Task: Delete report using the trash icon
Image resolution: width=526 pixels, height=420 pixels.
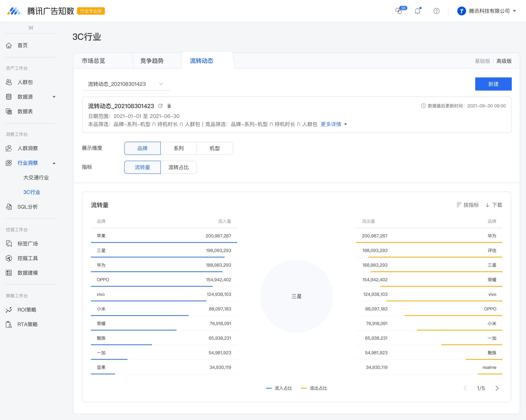Action: [169, 106]
